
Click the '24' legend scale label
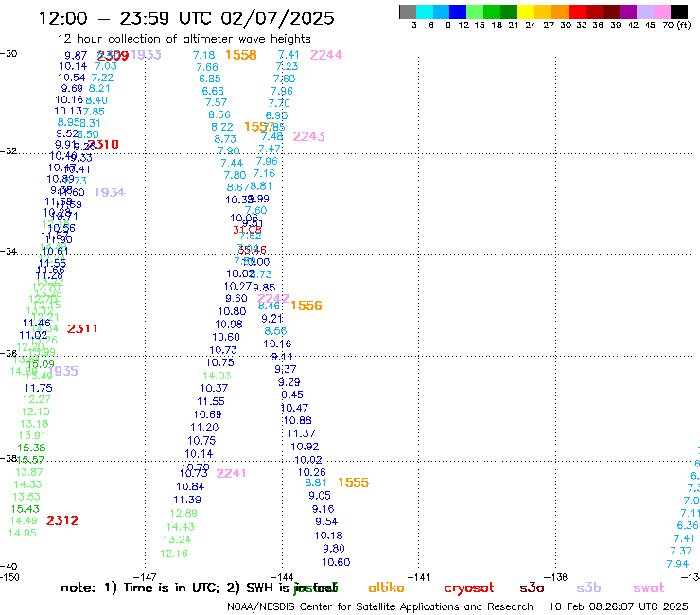[x=531, y=26]
